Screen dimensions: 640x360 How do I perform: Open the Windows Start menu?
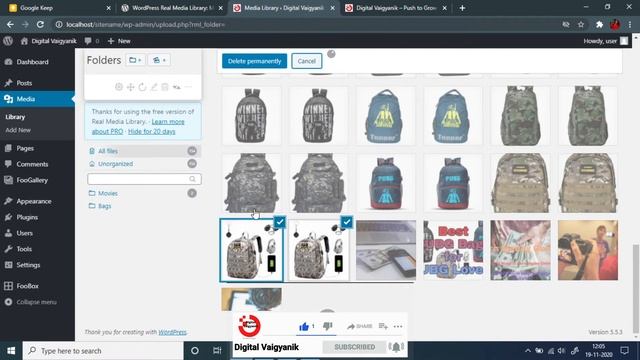pyautogui.click(x=11, y=351)
